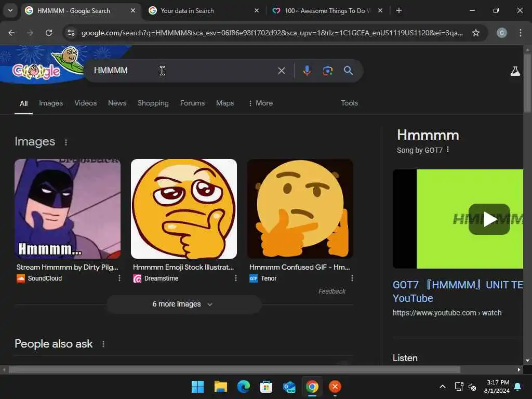Viewport: 532px width, 399px height.
Task: Click the address bar URL
Action: [x=272, y=33]
